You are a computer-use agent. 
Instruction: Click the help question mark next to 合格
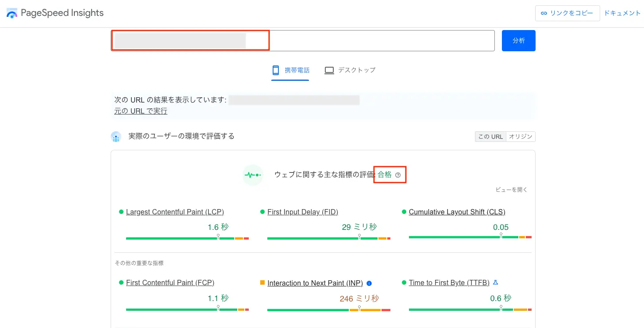(398, 175)
